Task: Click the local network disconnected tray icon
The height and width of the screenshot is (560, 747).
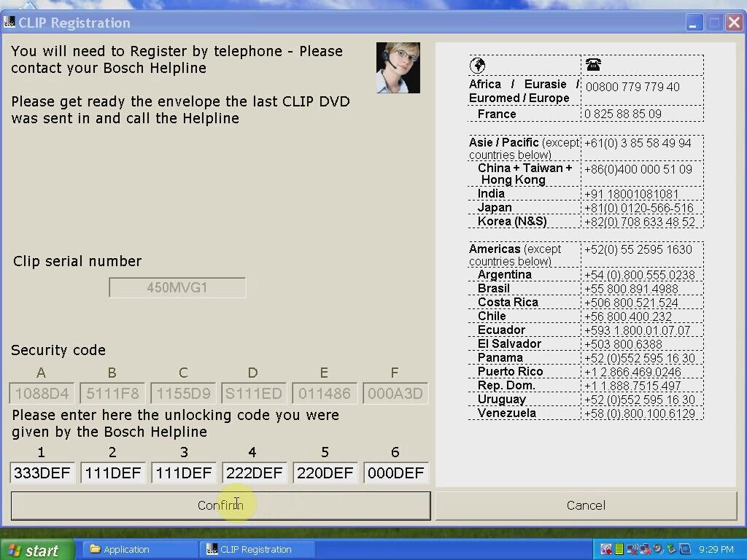Action: click(646, 549)
